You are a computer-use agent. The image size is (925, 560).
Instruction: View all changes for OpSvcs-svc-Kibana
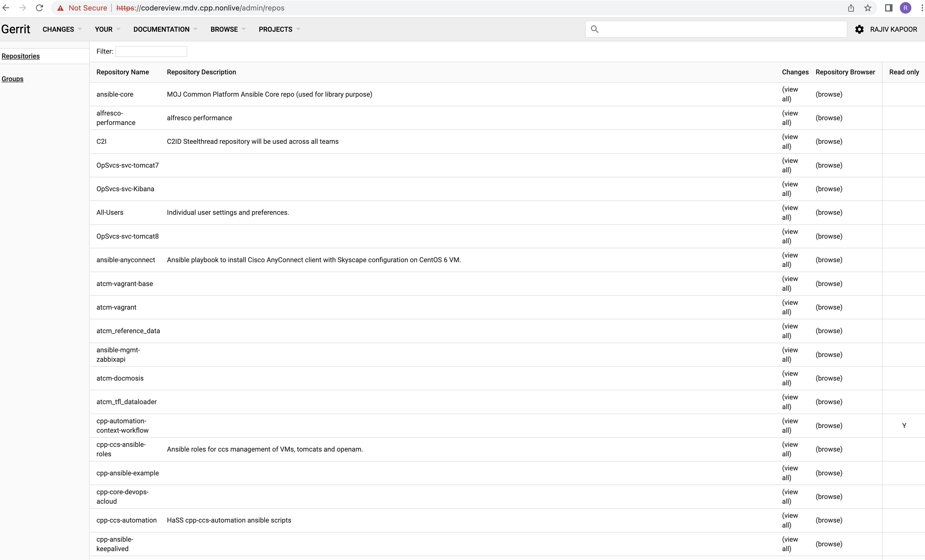790,189
